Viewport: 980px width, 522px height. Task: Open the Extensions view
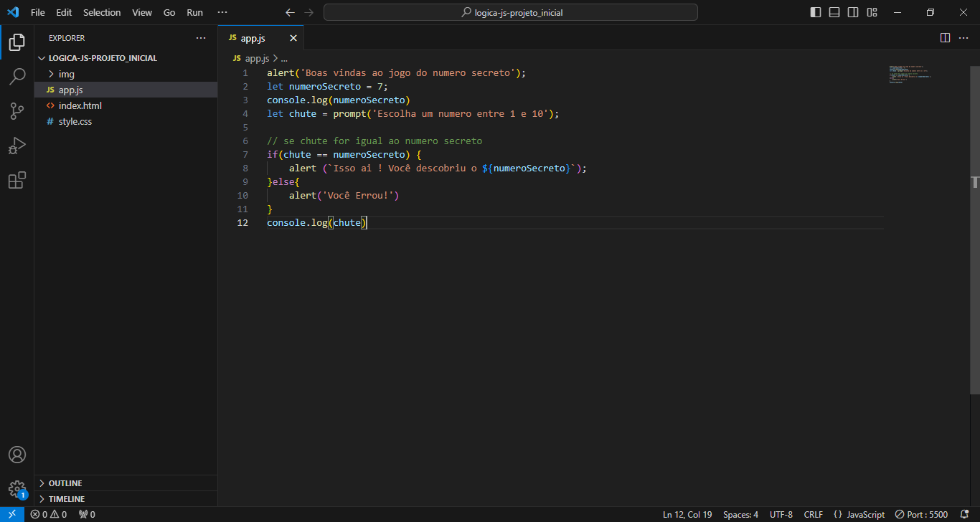coord(17,180)
